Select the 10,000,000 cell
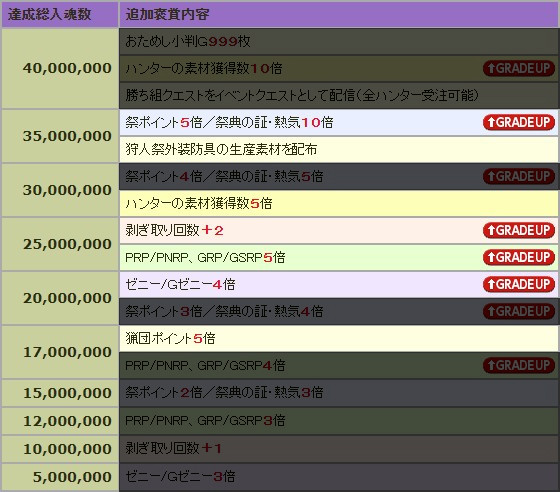Screen dimensions: 560x492 coord(60,449)
